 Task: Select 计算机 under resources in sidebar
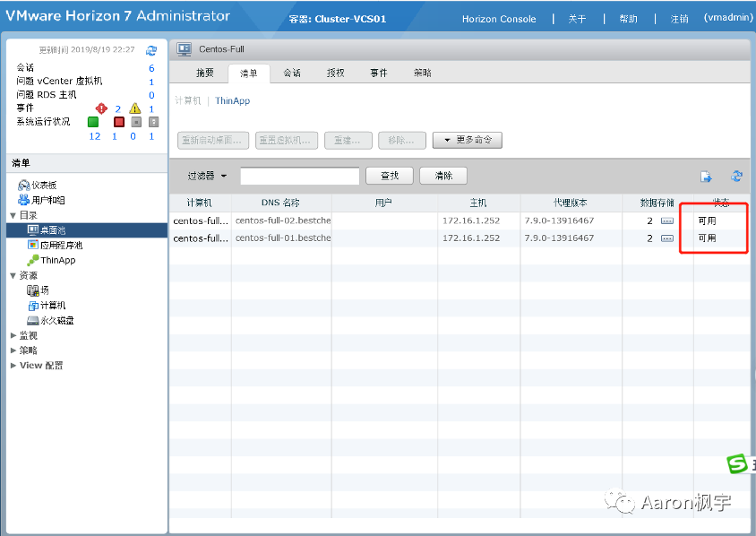click(47, 306)
